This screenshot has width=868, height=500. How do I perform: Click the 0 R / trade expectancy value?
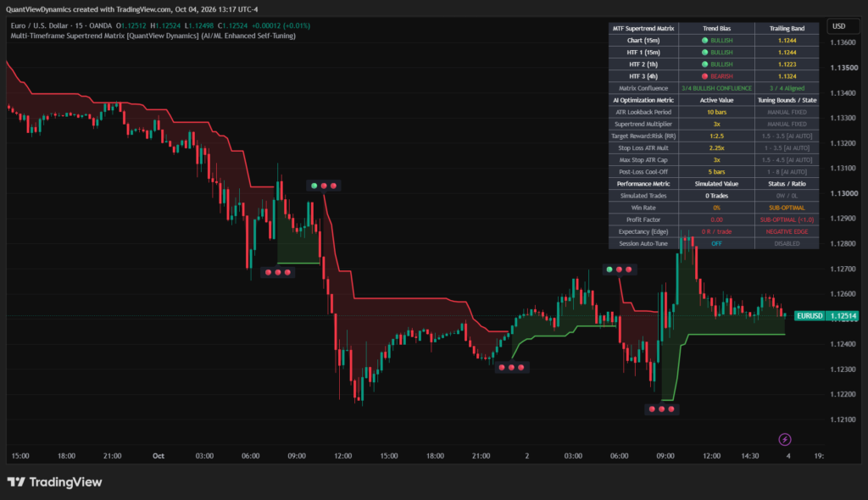point(716,232)
